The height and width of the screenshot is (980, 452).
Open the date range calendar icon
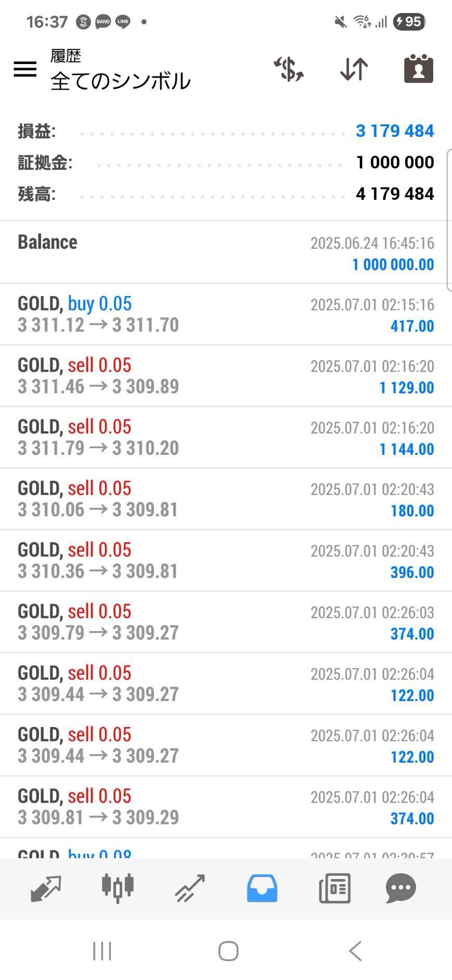pyautogui.click(x=419, y=69)
